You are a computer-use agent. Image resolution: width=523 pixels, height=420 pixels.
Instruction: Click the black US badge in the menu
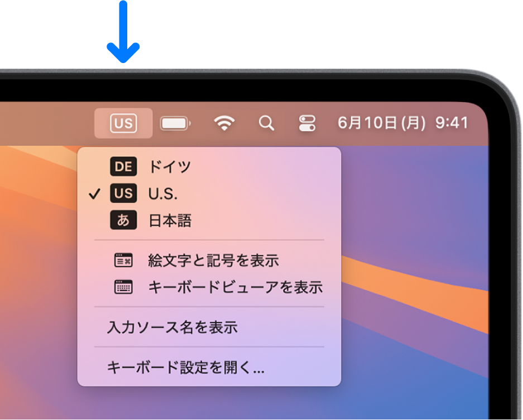pyautogui.click(x=123, y=194)
